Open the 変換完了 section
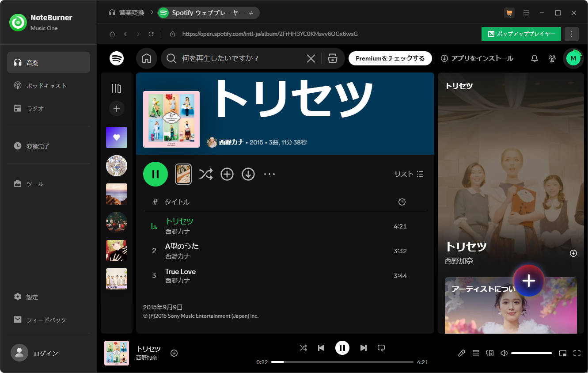The image size is (588, 373). (49, 146)
